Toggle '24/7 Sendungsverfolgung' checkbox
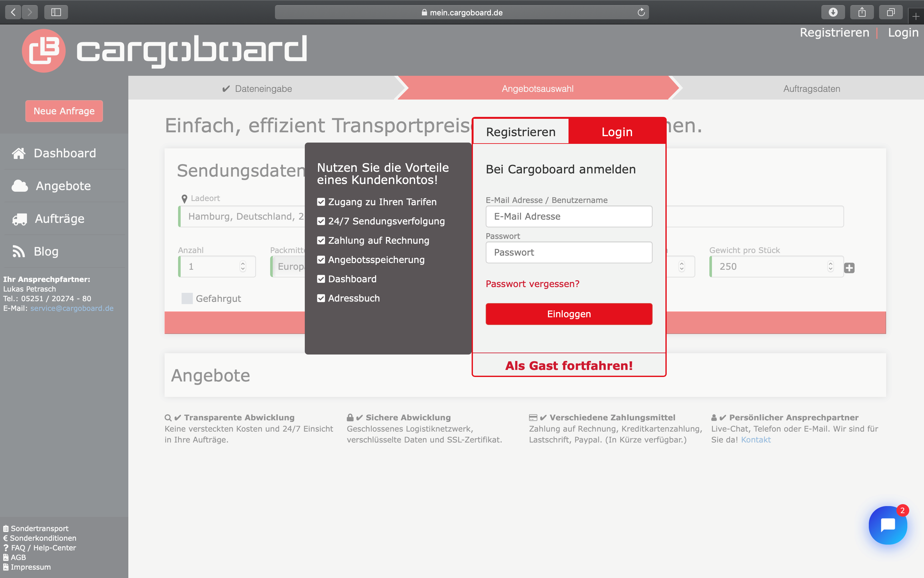This screenshot has height=578, width=924. 321,221
